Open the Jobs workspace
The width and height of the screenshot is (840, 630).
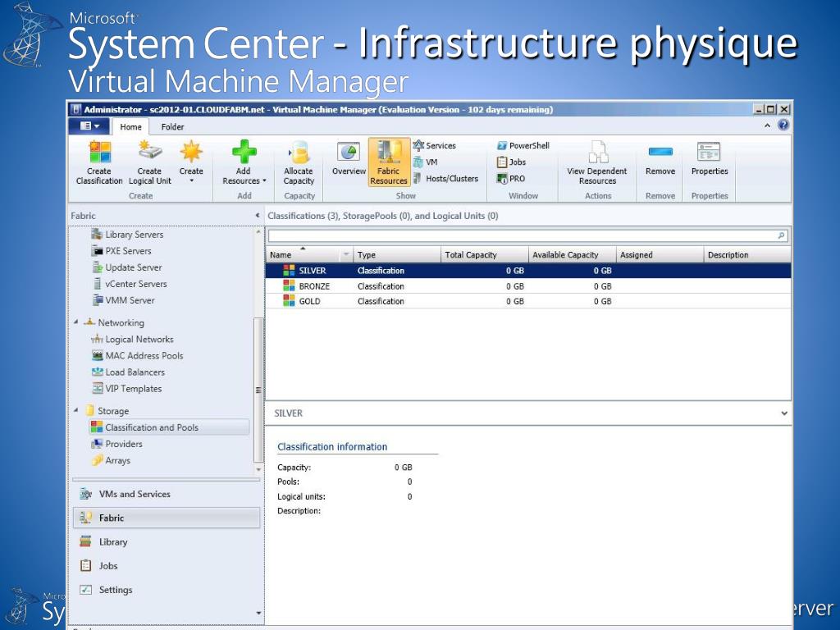click(x=166, y=566)
